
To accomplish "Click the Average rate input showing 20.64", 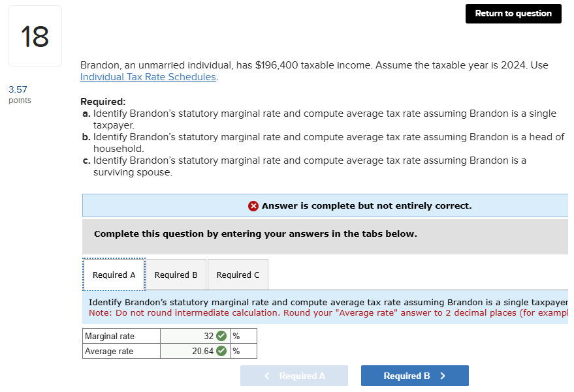I will point(195,351).
